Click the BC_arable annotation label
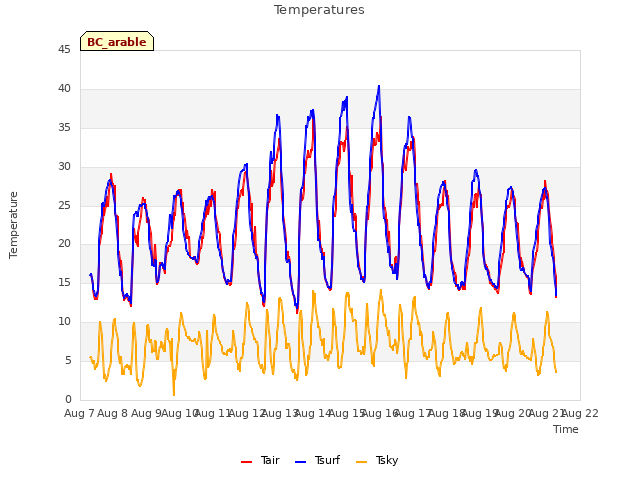This screenshot has height=480, width=640. [x=117, y=41]
